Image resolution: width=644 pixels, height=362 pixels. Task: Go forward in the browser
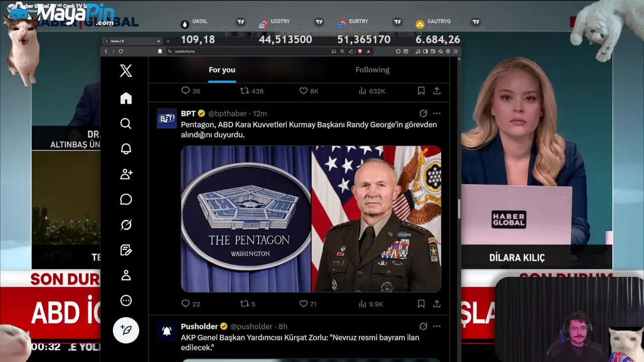[113, 51]
